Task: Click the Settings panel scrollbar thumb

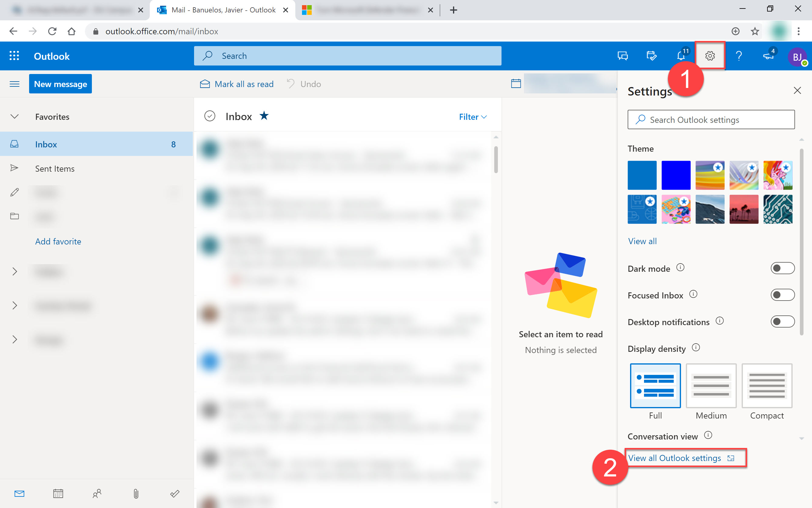Action: [x=802, y=242]
